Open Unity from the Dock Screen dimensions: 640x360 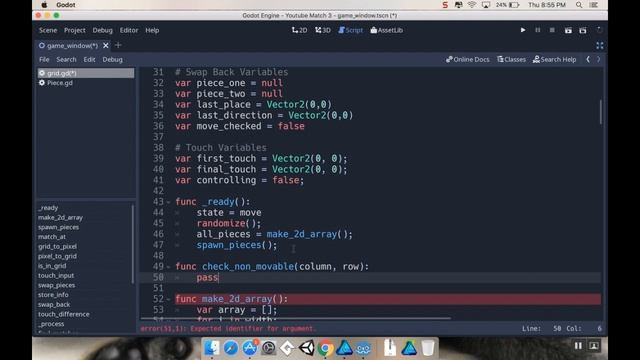pyautogui.click(x=306, y=348)
